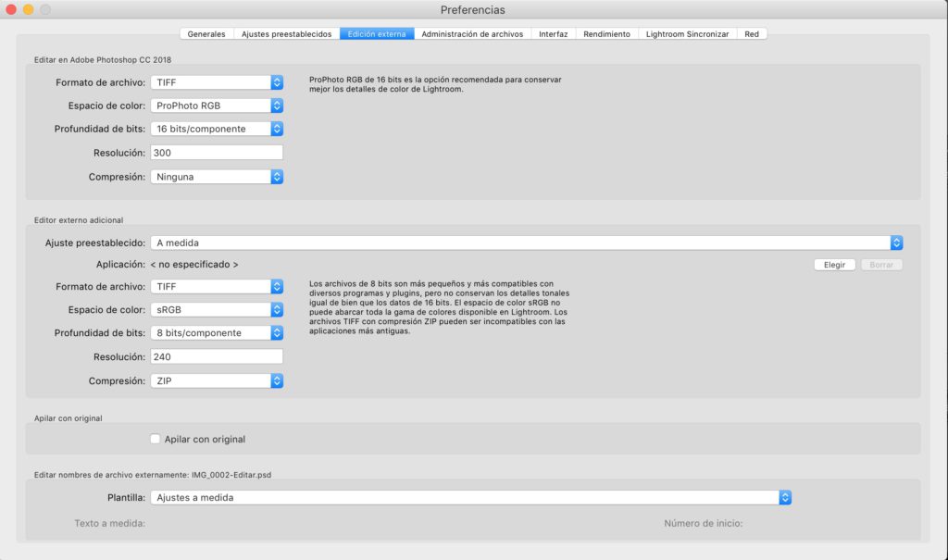Viewport: 948px width, 560px height.
Task: Switch to the Generales tab
Action: point(206,34)
